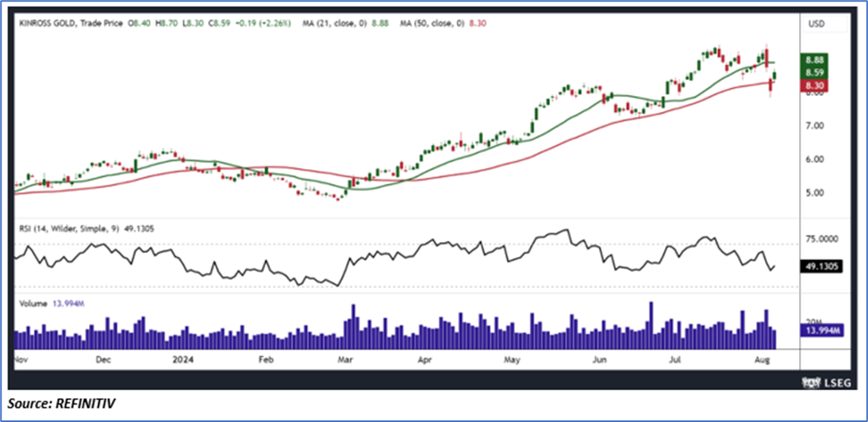Click the Mar time axis label
Viewport: 868px width, 422px height.
(344, 360)
